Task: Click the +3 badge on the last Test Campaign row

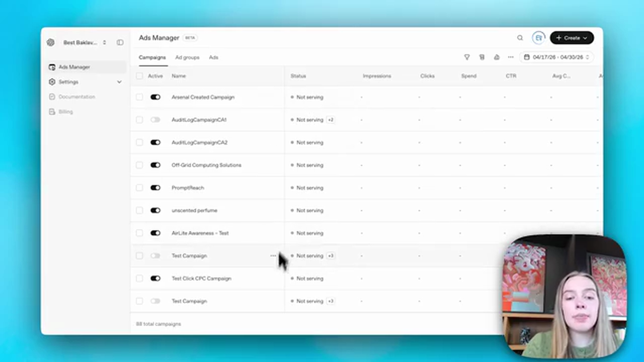Action: click(x=331, y=301)
